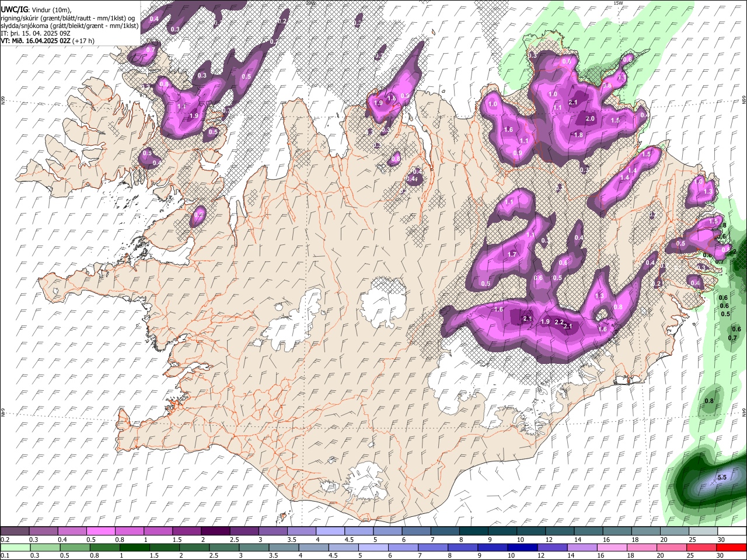The image size is (747, 560).
Task: Click the '0.2' label in the snow legend row
Action: (x=5, y=540)
